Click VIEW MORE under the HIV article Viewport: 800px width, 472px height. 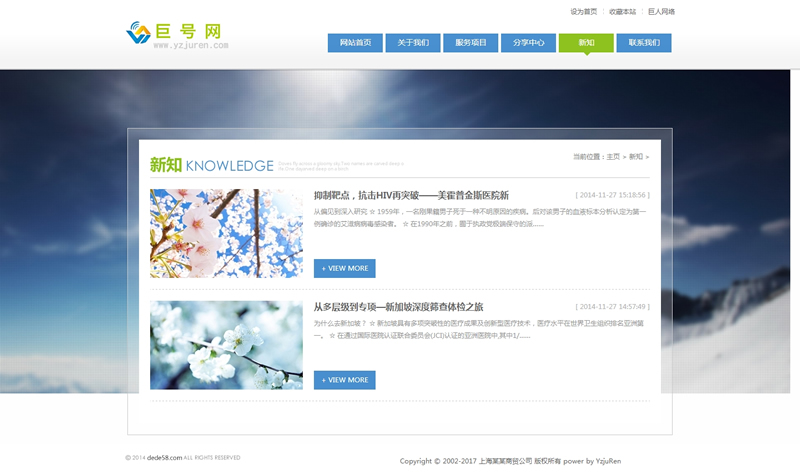pyautogui.click(x=344, y=268)
